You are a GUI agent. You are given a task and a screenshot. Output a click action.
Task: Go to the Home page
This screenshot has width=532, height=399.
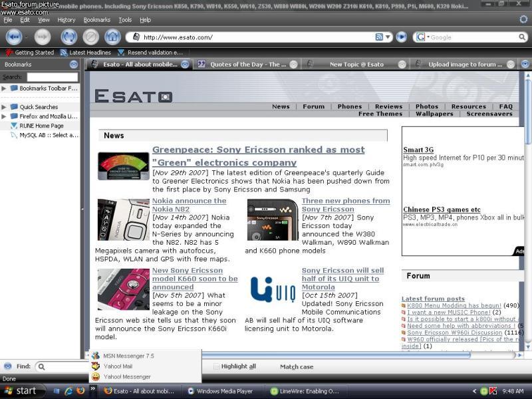pyautogui.click(x=112, y=37)
